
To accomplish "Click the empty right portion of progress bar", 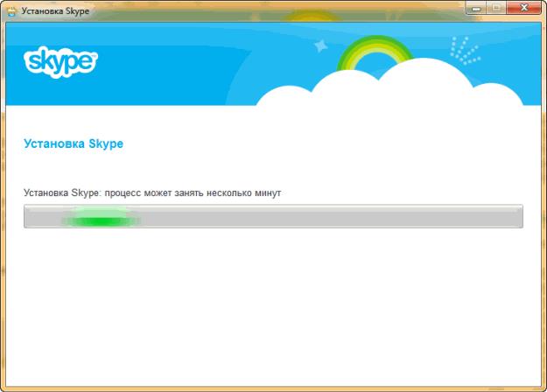I will click(x=394, y=216).
